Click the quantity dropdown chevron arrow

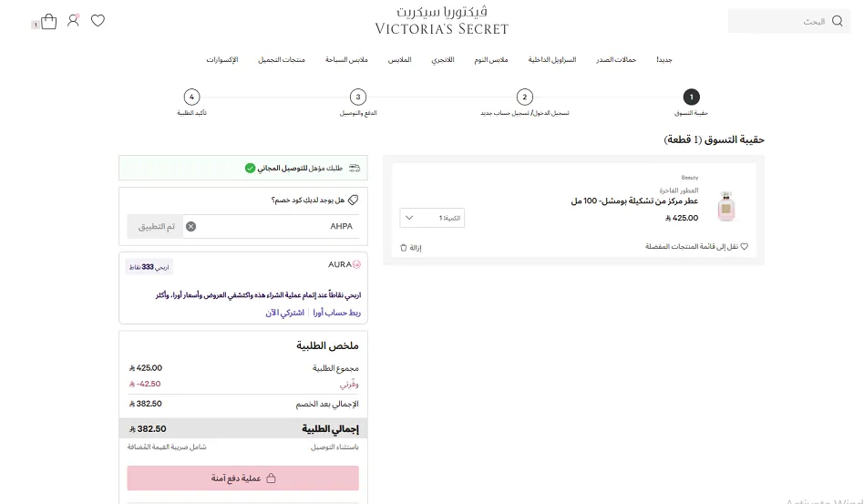click(409, 218)
